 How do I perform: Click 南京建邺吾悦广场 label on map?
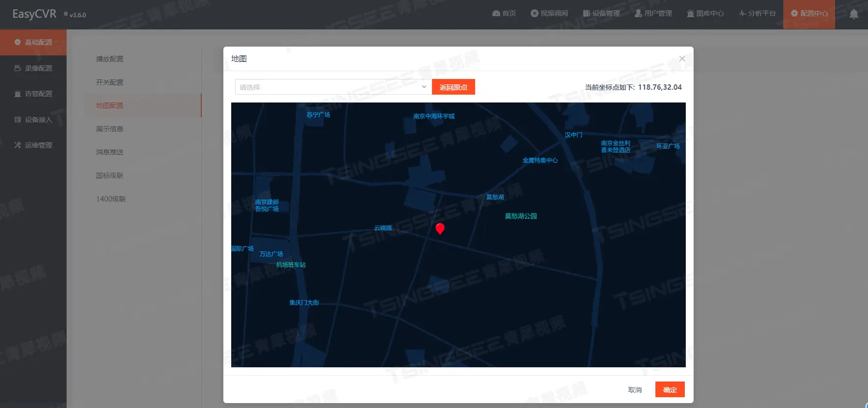(x=267, y=205)
